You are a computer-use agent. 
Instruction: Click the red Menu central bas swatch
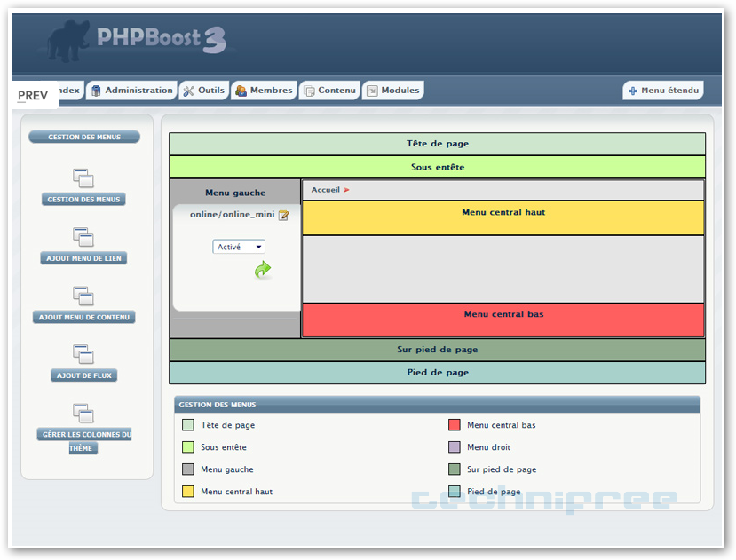pyautogui.click(x=454, y=425)
